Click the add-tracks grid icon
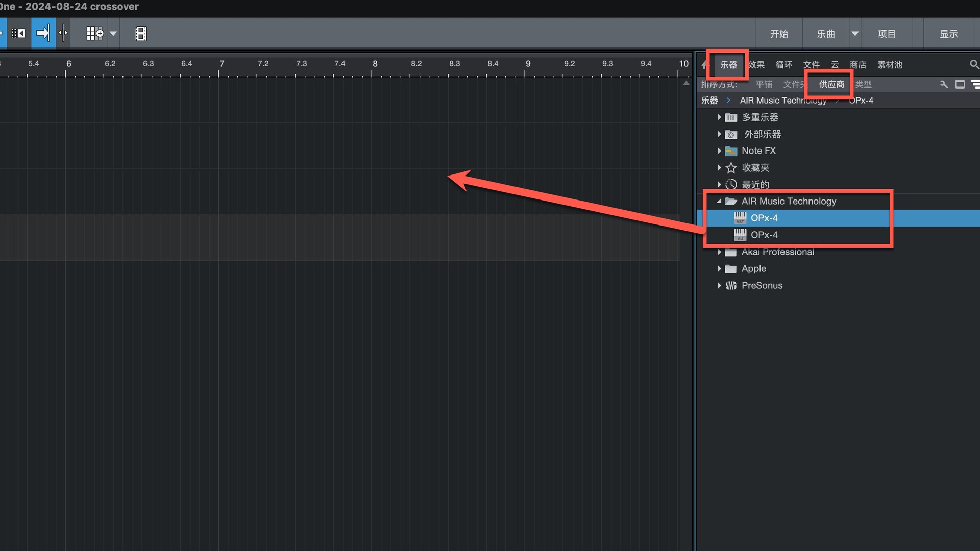This screenshot has height=551, width=980. tap(94, 34)
